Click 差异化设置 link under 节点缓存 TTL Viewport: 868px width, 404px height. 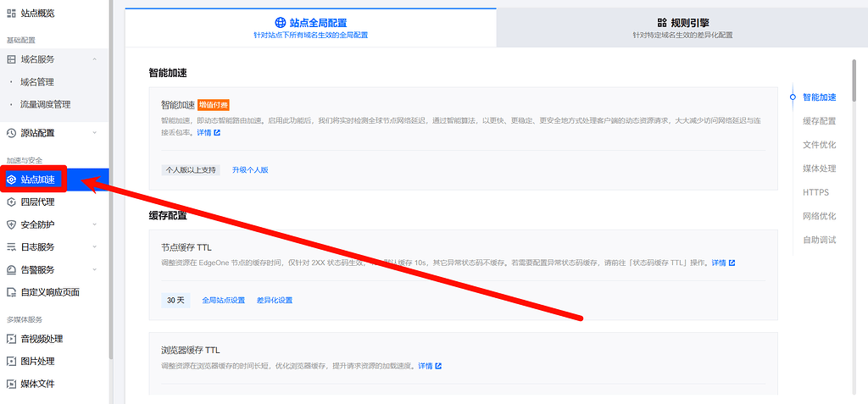click(x=274, y=301)
